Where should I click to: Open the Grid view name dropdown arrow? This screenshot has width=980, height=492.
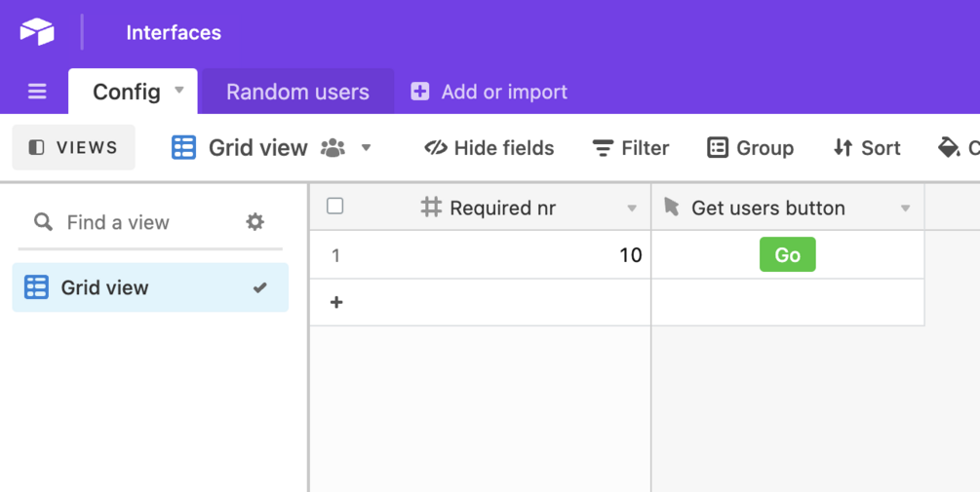pos(367,148)
